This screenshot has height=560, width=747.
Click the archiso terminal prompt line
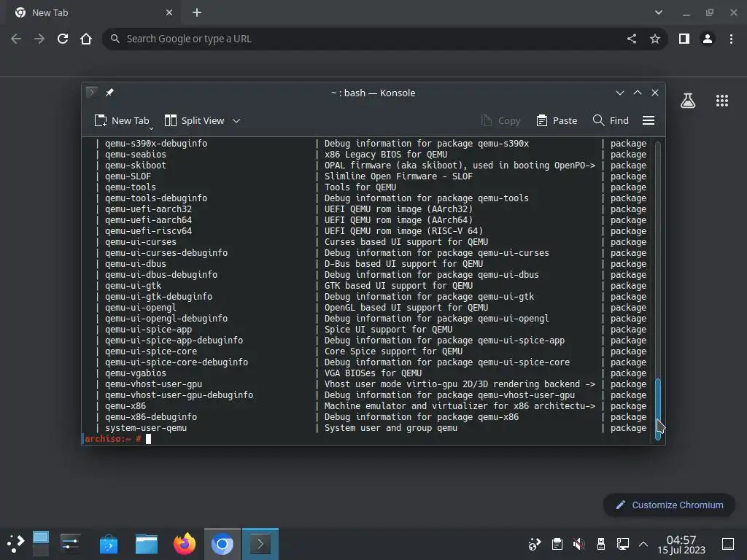point(366,439)
